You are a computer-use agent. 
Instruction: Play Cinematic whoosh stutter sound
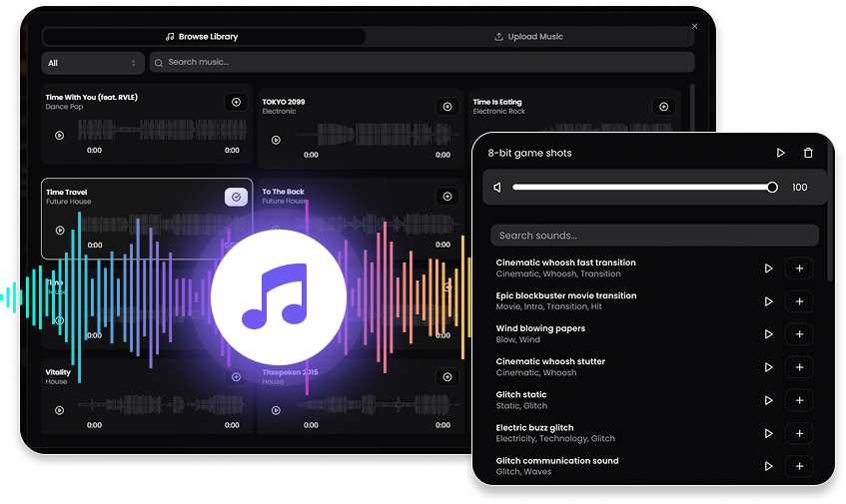[768, 367]
